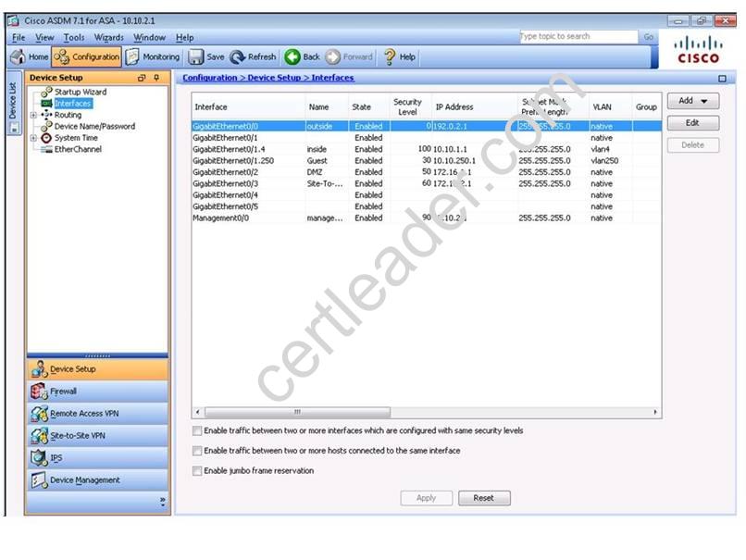The image size is (746, 560).
Task: Open the Site-to-Site VPN icon
Action: [x=39, y=436]
